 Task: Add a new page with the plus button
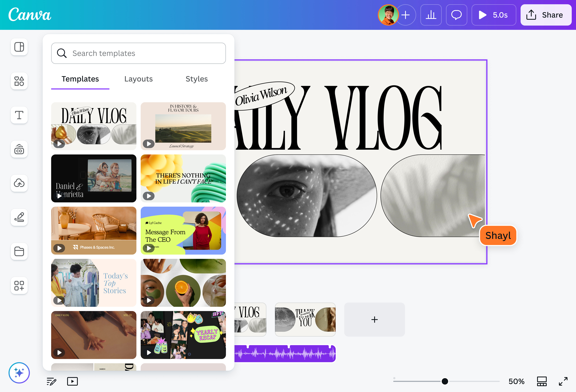[x=374, y=319]
